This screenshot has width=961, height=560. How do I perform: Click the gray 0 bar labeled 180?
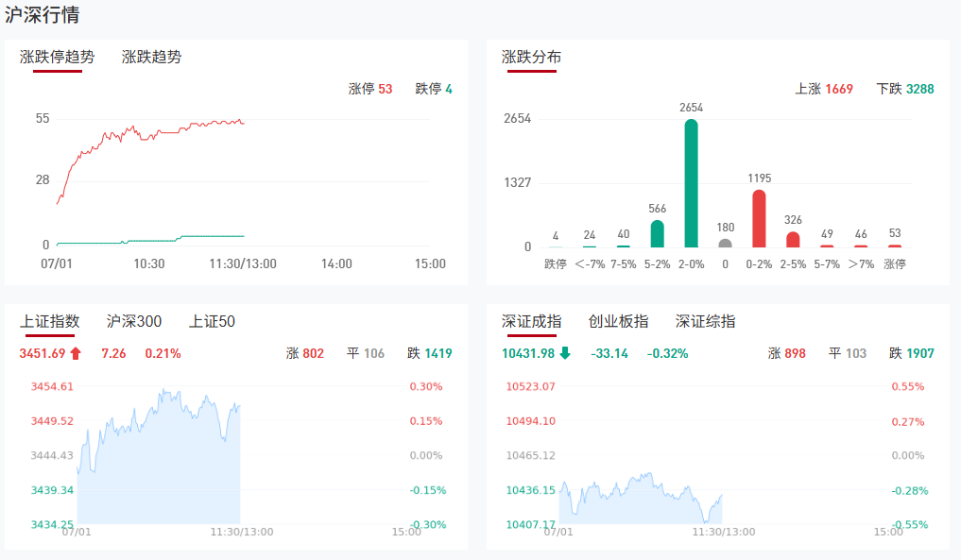(x=725, y=243)
